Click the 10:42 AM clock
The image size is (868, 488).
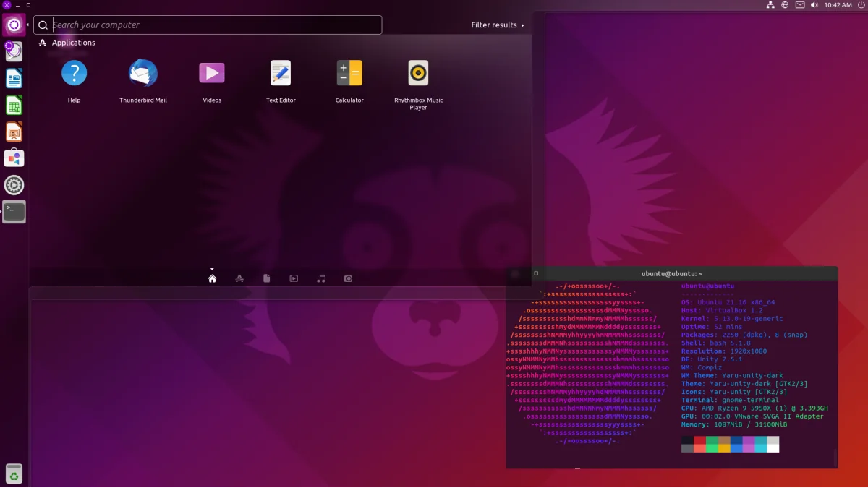point(838,5)
